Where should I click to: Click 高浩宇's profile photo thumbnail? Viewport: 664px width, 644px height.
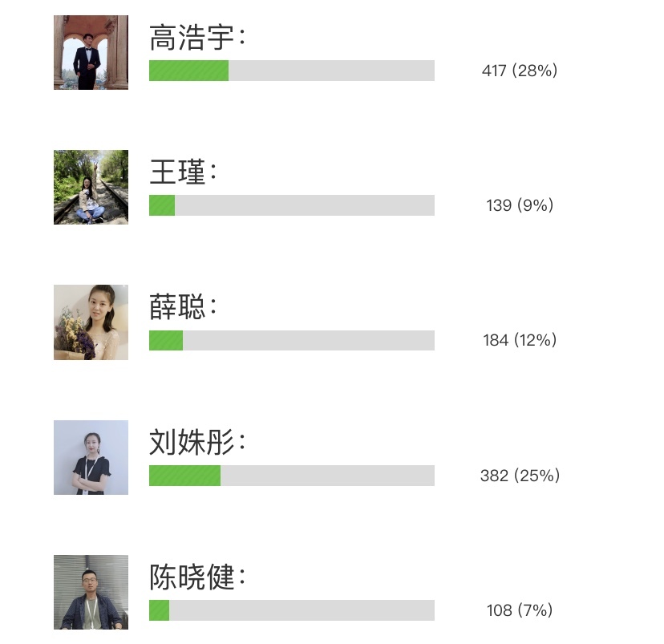click(x=91, y=52)
